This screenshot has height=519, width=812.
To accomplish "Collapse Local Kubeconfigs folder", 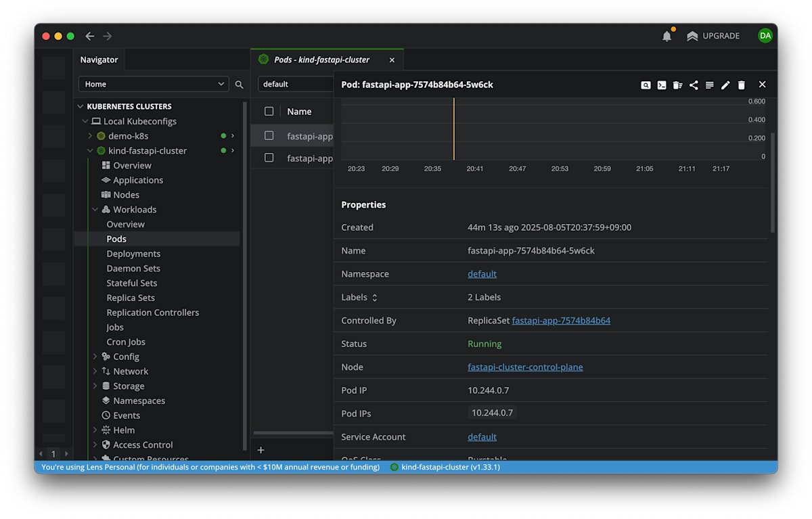I will [x=85, y=121].
